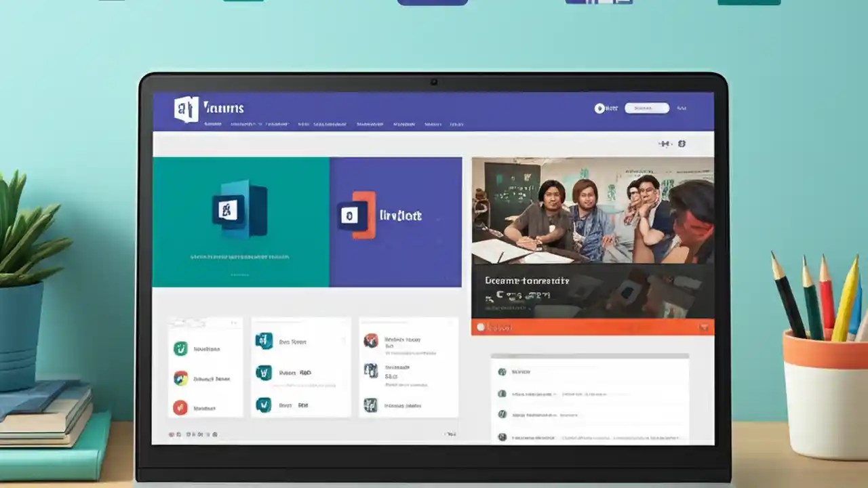
Task: Open the red PowerPoint icon in the apps list
Action: coord(180,407)
